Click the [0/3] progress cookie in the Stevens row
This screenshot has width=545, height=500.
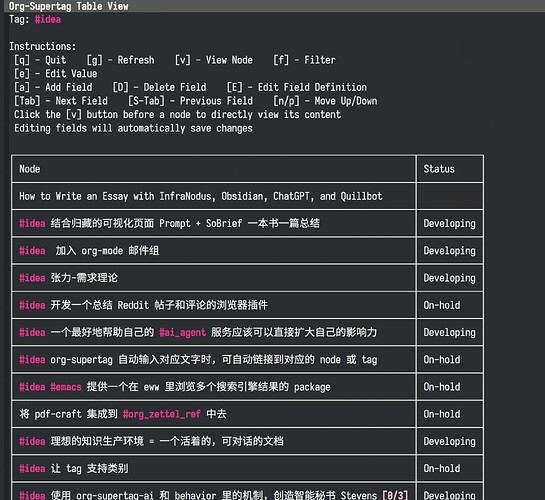click(x=395, y=495)
